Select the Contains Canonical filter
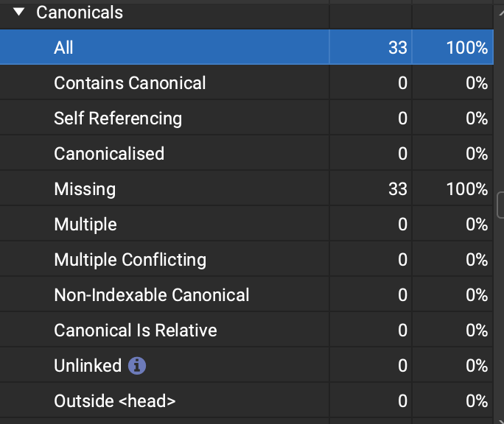 click(x=130, y=83)
